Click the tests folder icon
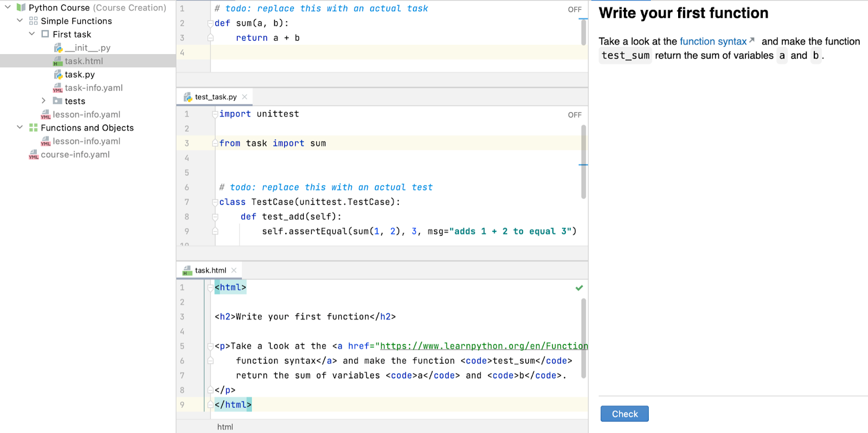 58,101
